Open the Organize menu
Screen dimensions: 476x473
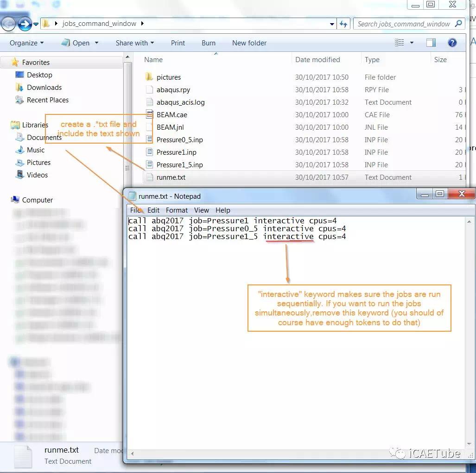(x=27, y=43)
